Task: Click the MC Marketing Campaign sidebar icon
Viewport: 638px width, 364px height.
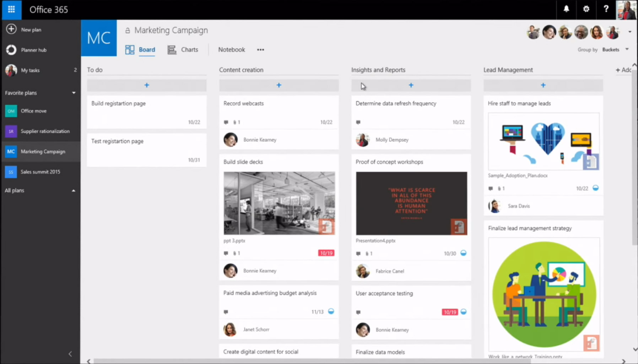Action: tap(11, 151)
